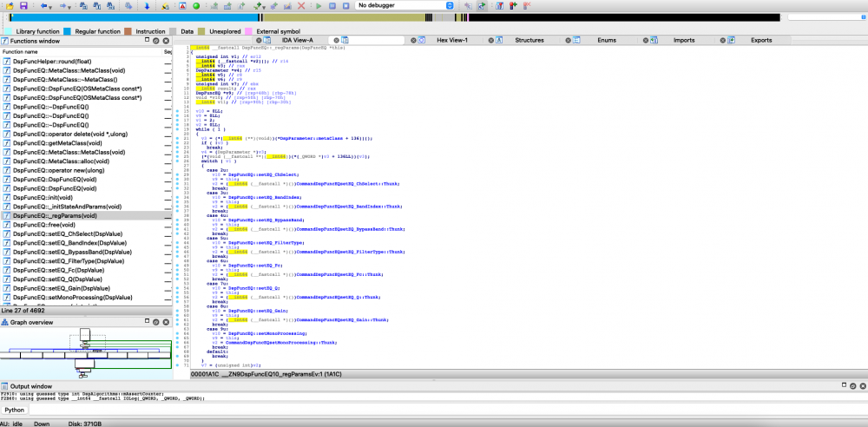The image size is (868, 427).
Task: Click the External symbol pink swatch
Action: point(248,31)
